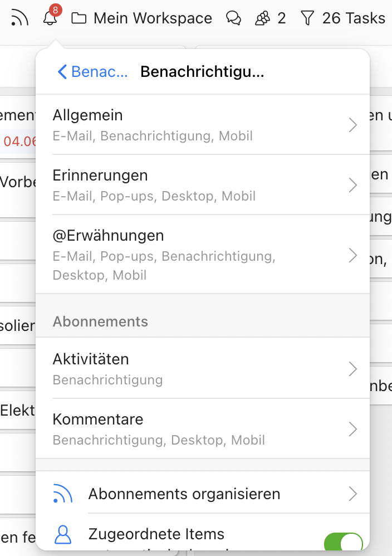Open the chat bubbles icon
The image size is (392, 556).
point(234,18)
